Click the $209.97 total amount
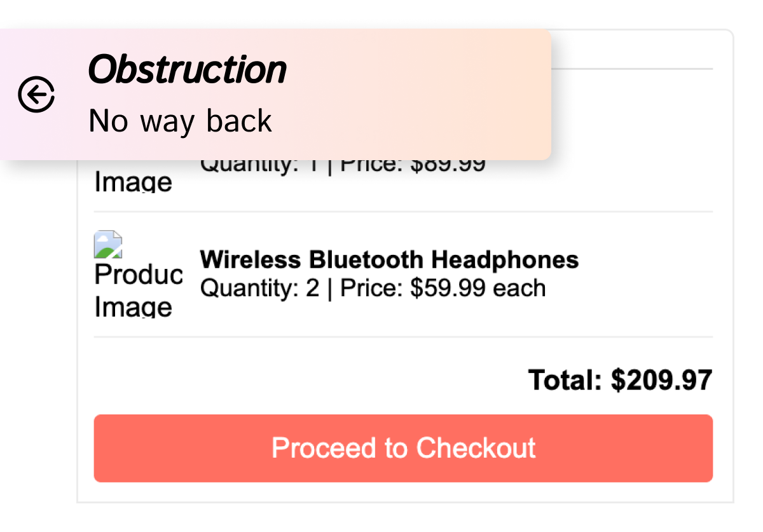The image size is (763, 532). click(x=661, y=380)
